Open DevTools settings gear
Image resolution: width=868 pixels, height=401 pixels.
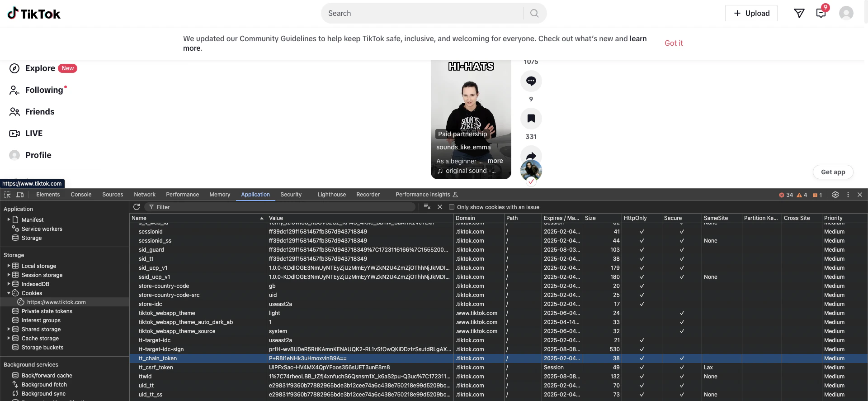(835, 195)
